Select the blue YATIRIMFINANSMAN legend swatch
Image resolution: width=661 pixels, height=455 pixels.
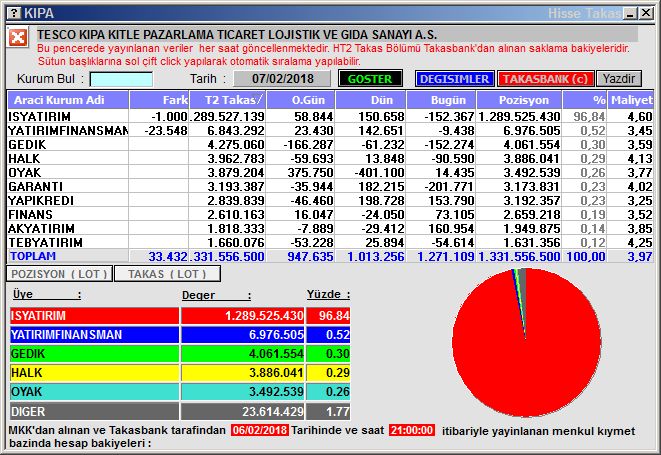coord(94,335)
